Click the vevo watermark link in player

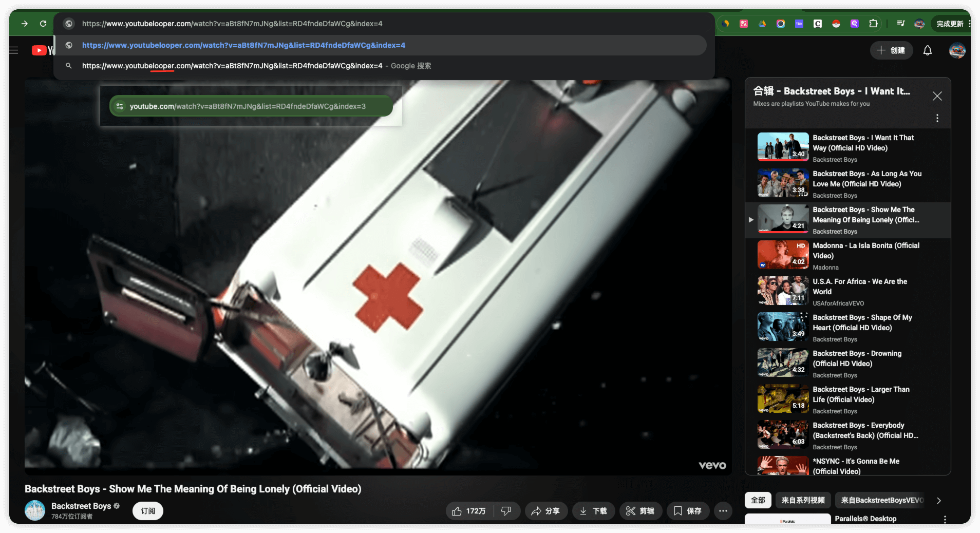712,465
